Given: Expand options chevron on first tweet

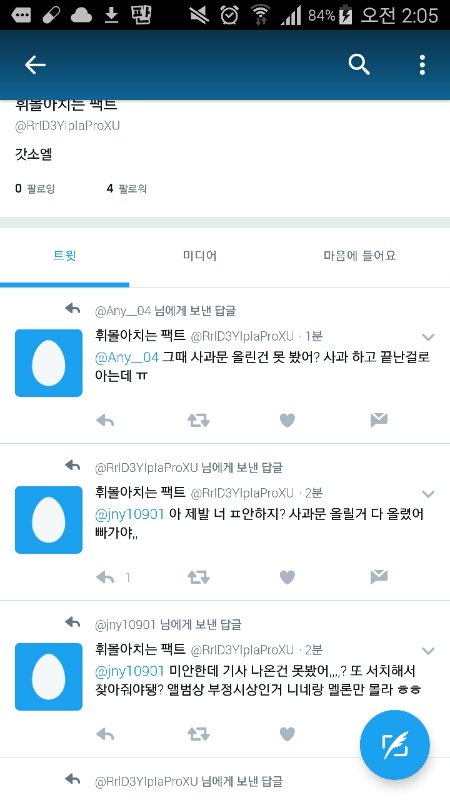Looking at the screenshot, I should [428, 337].
